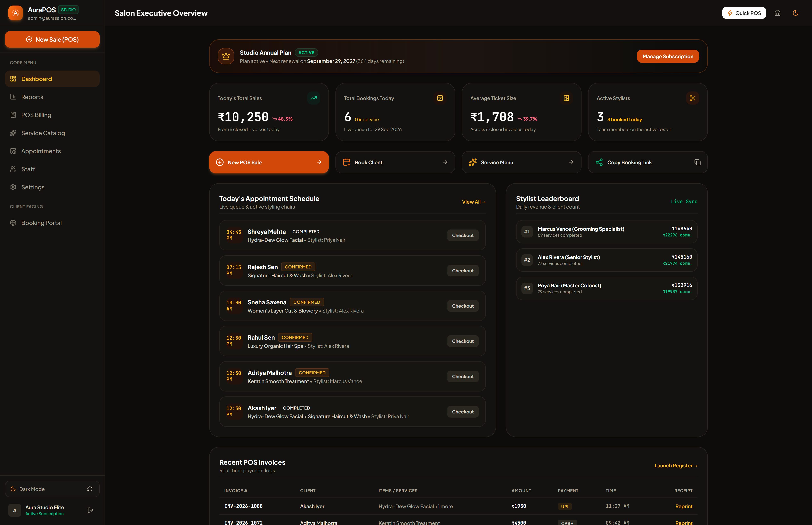Click trending icon on Today's Total Sales card
Screen dimensions: 812x525
pyautogui.click(x=314, y=98)
